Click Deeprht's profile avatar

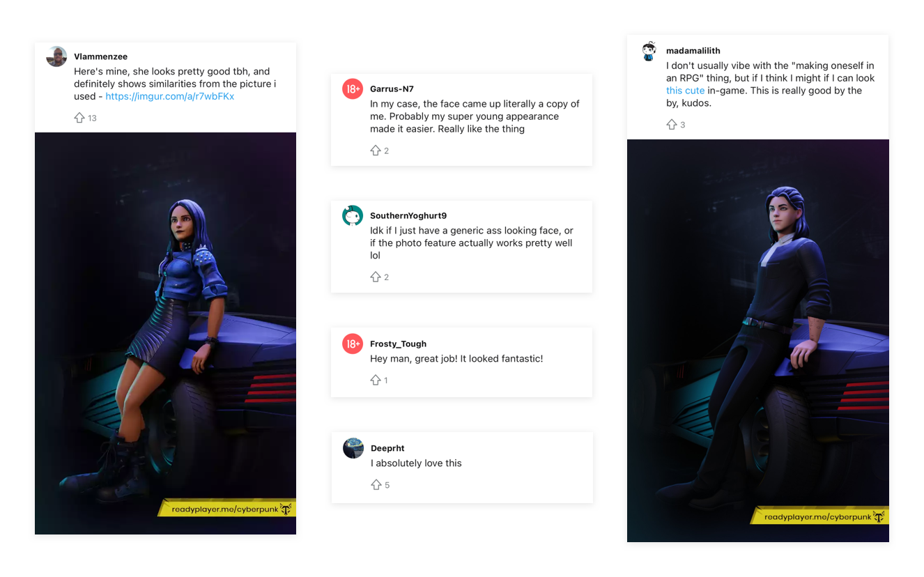pyautogui.click(x=353, y=448)
